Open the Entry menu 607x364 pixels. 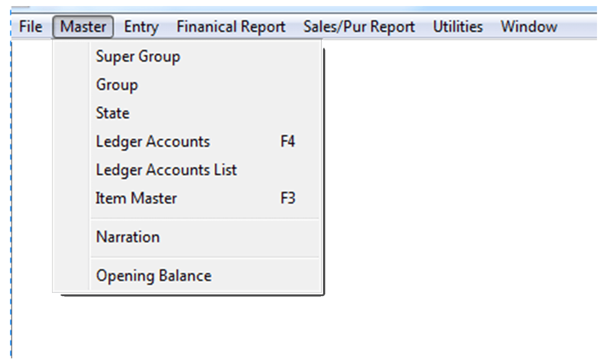141,27
